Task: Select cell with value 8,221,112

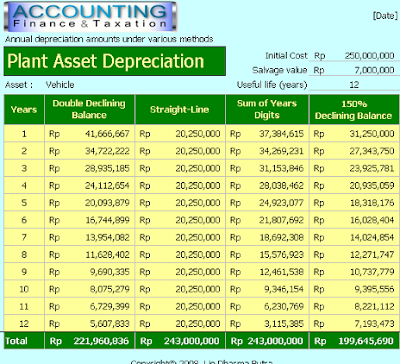Action: pyautogui.click(x=354, y=306)
